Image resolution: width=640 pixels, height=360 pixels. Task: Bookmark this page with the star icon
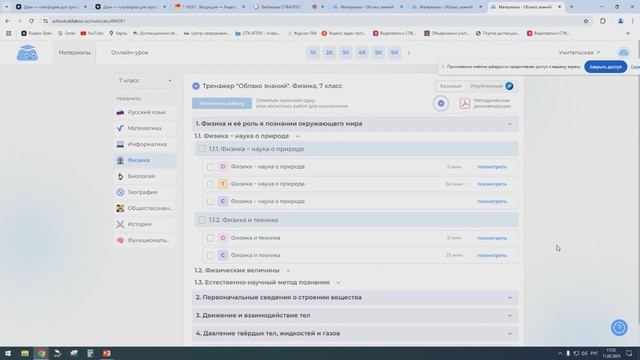coord(586,21)
